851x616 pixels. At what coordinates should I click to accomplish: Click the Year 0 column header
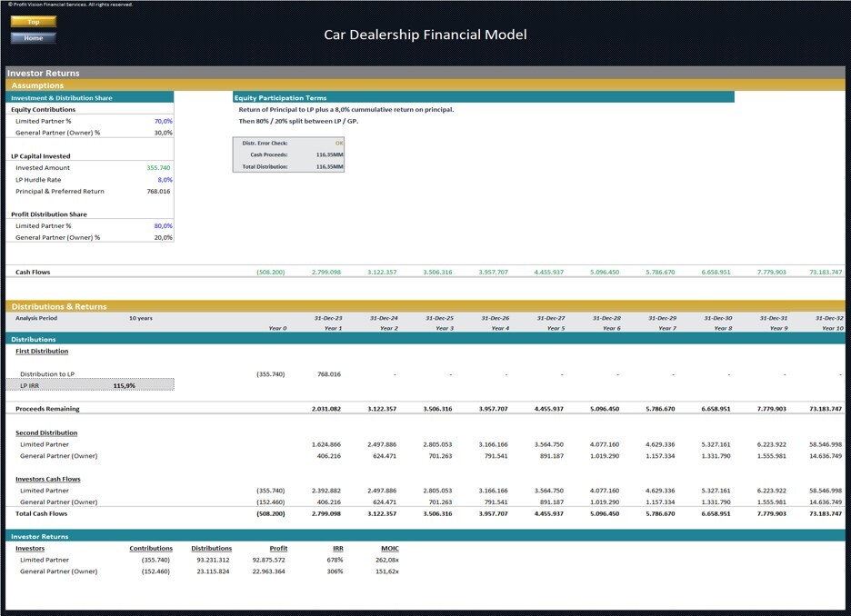pos(277,329)
